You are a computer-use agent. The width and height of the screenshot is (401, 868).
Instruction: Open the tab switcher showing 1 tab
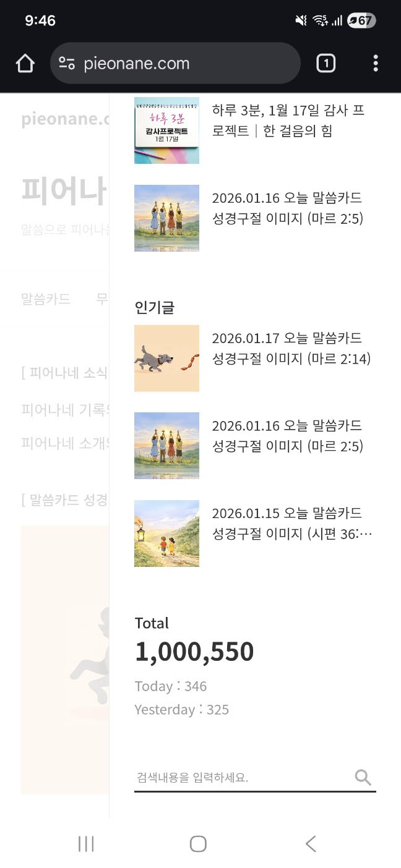point(326,62)
